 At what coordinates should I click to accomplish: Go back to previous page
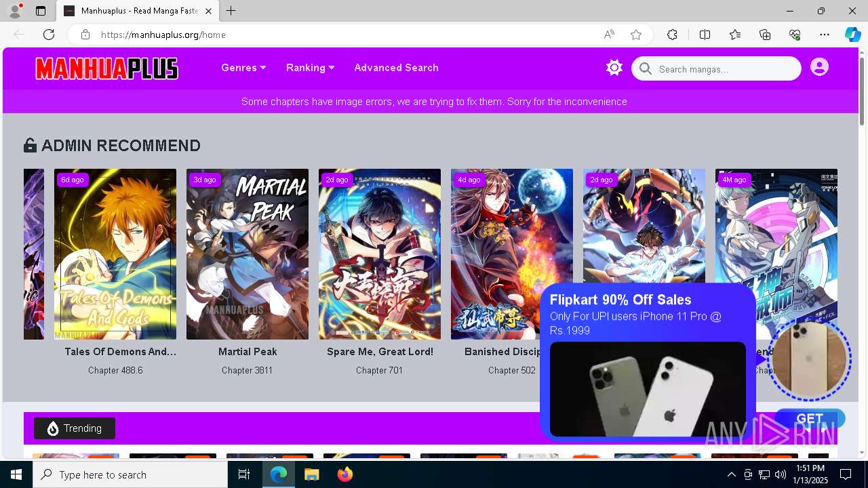pos(19,35)
